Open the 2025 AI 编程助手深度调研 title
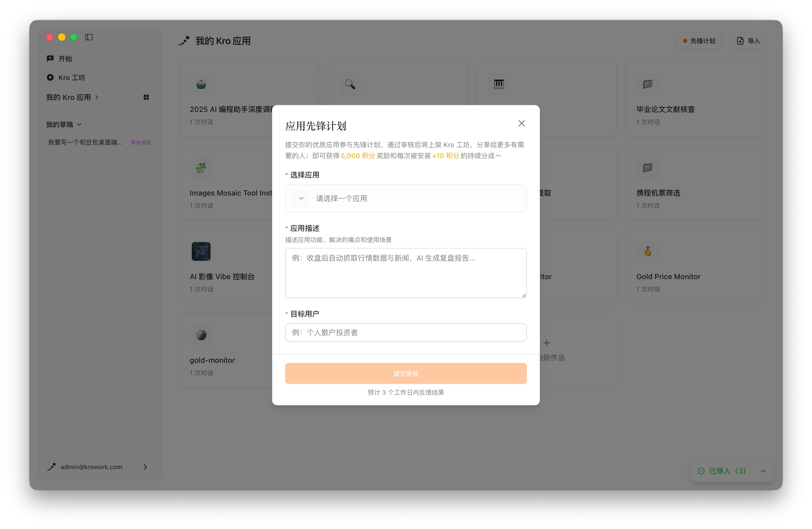 coord(231,109)
